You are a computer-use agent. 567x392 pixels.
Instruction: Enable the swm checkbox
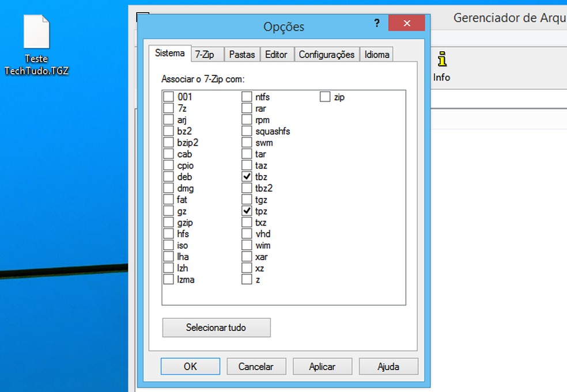pyautogui.click(x=247, y=142)
